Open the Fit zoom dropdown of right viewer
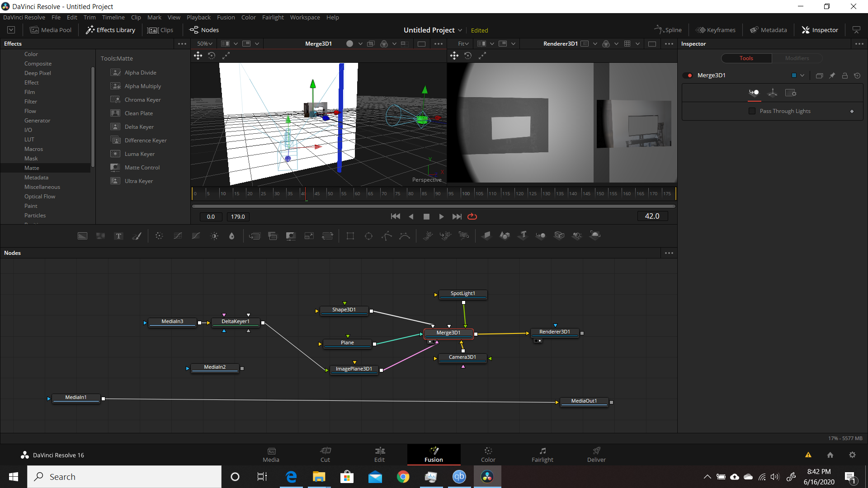Image resolution: width=868 pixels, height=488 pixels. [463, 44]
